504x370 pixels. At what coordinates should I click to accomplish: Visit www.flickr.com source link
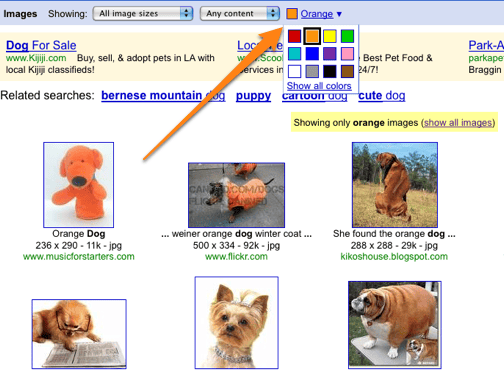coord(236,257)
